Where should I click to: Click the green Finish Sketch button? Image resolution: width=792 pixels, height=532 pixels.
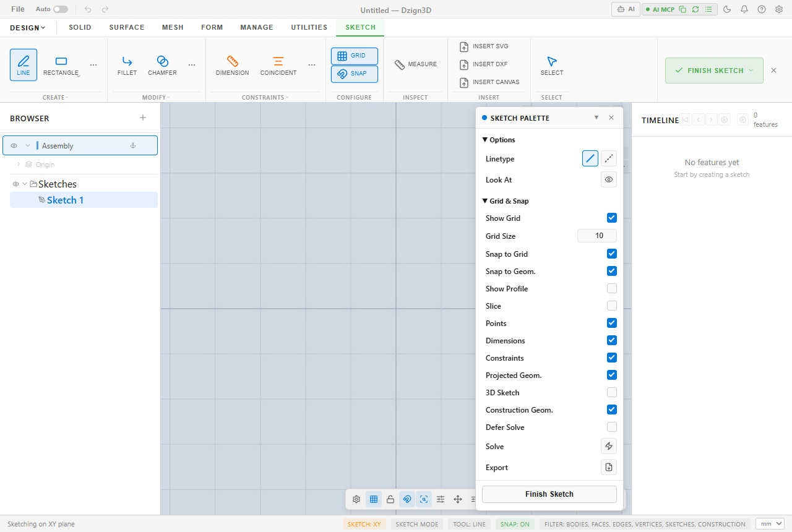coord(714,71)
